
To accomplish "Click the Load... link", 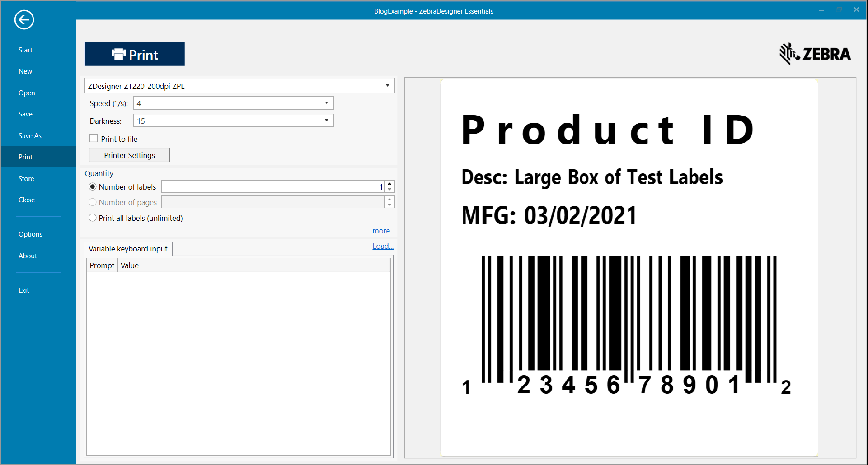I will pyautogui.click(x=382, y=246).
